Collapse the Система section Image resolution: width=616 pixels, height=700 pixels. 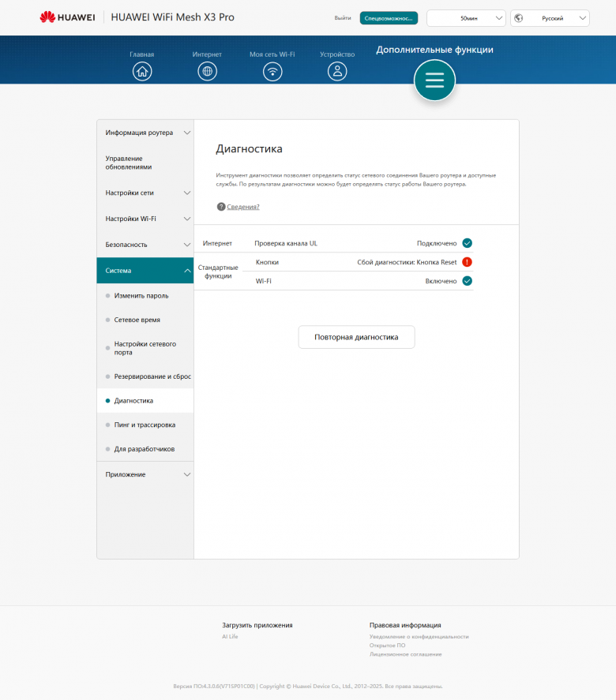pyautogui.click(x=145, y=271)
